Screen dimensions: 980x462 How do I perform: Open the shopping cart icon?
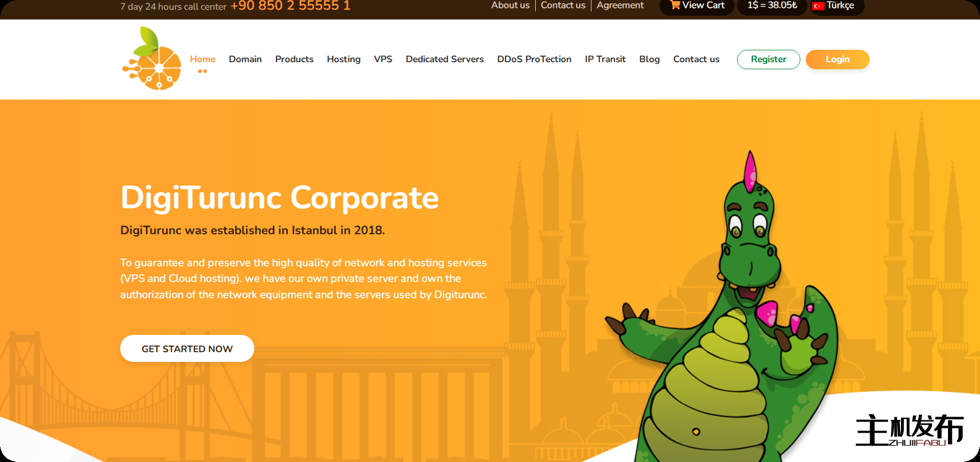(675, 5)
